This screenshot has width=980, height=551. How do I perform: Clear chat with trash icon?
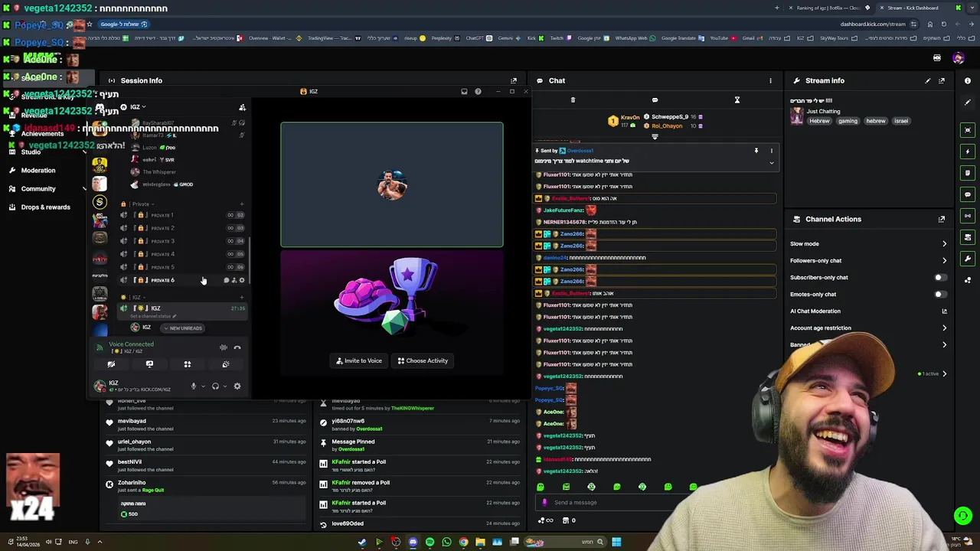click(573, 99)
